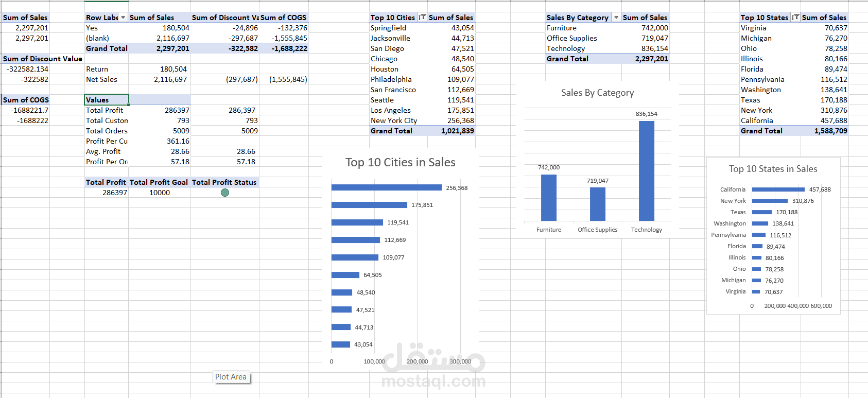Select the Sum of Discount Value header cell

pos(43,59)
